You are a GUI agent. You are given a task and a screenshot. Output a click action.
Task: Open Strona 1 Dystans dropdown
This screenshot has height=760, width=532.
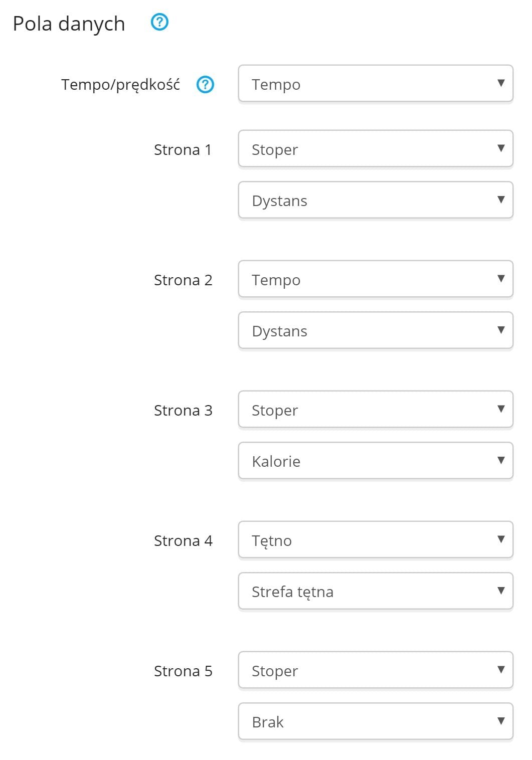click(376, 200)
